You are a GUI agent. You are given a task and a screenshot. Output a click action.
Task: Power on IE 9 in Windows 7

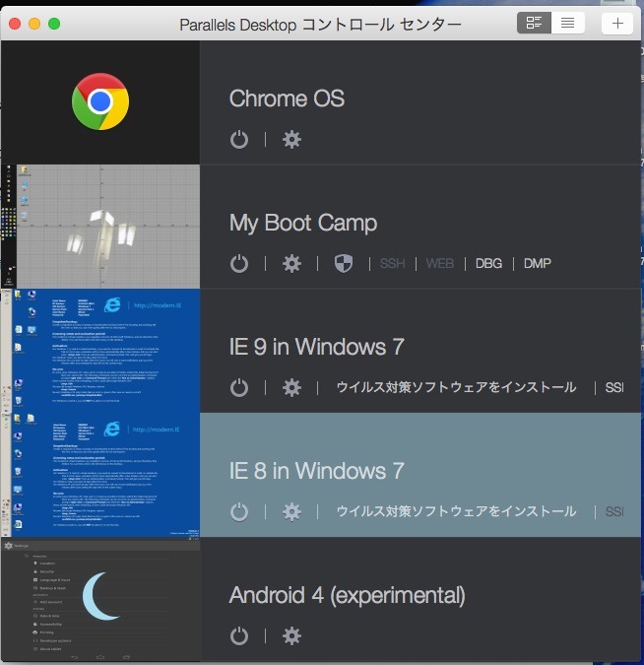point(239,387)
